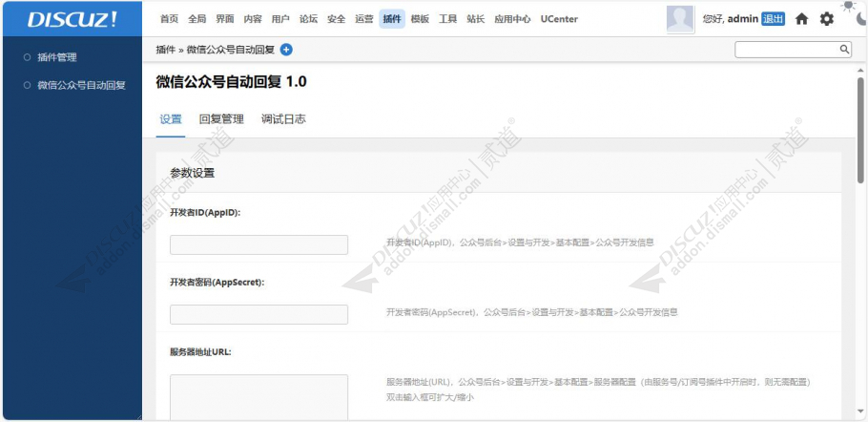The width and height of the screenshot is (868, 422).
Task: Open the 界面 menu
Action: (225, 19)
